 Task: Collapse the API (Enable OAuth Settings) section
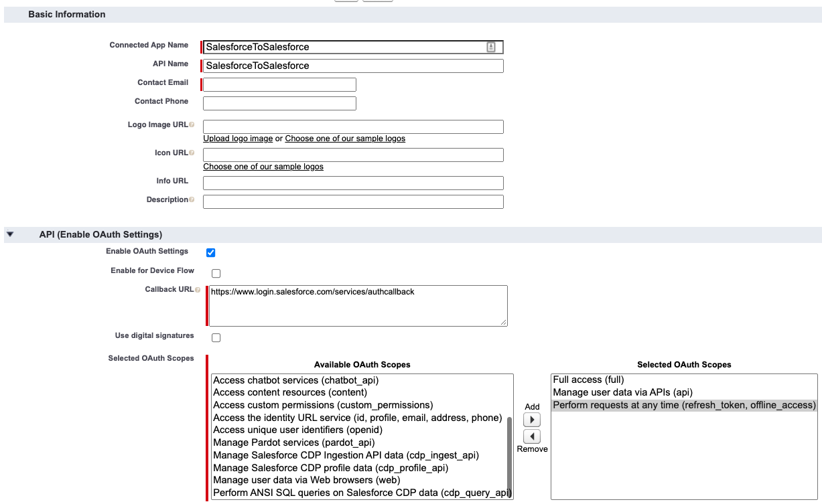pos(10,234)
